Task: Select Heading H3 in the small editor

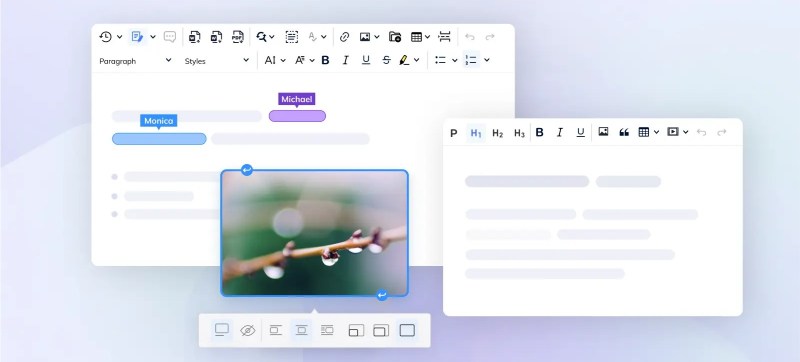Action: pyautogui.click(x=519, y=133)
